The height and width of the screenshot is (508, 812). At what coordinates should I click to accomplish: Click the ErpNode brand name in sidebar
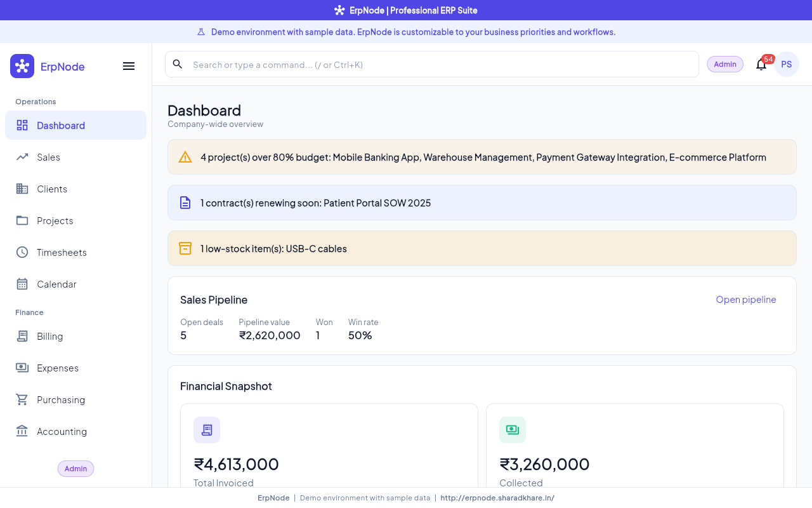pyautogui.click(x=62, y=67)
